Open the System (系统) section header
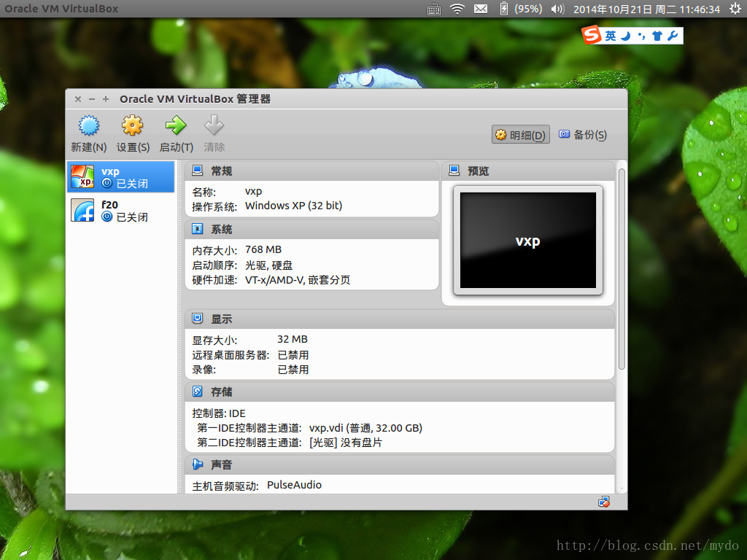The height and width of the screenshot is (560, 747). coord(311,229)
